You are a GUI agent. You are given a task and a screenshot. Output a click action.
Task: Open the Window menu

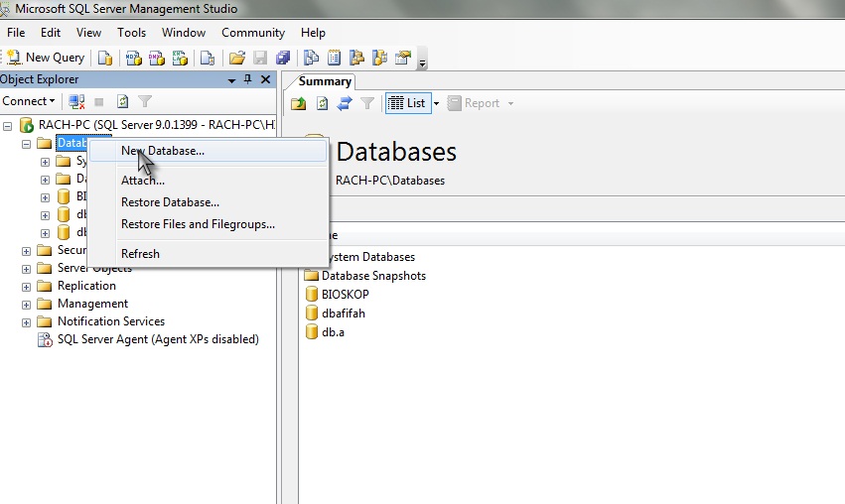point(184,33)
